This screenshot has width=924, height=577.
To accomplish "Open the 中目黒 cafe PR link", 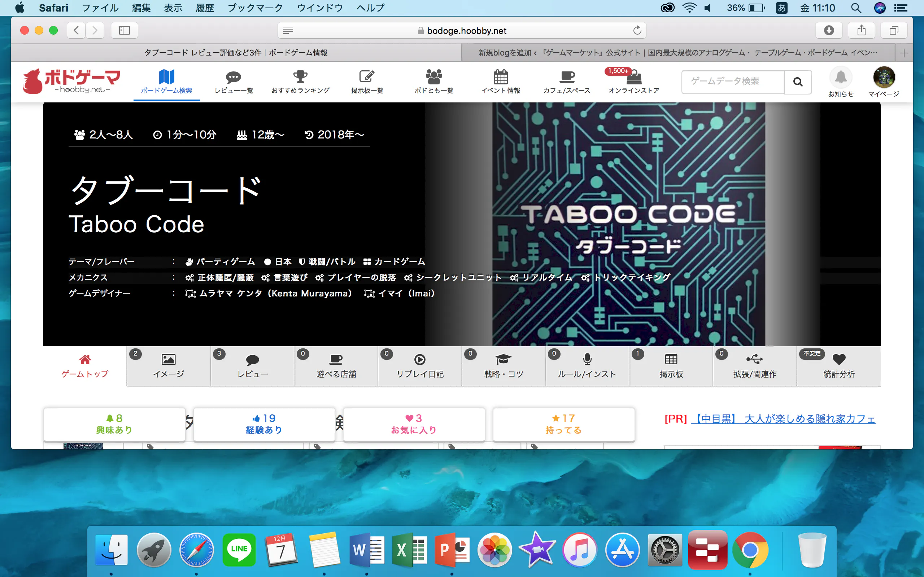I will pos(783,419).
